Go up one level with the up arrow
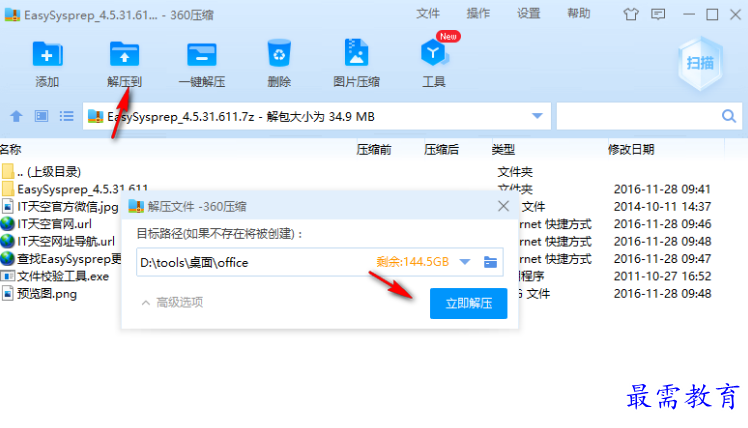748x428 pixels. tap(16, 116)
